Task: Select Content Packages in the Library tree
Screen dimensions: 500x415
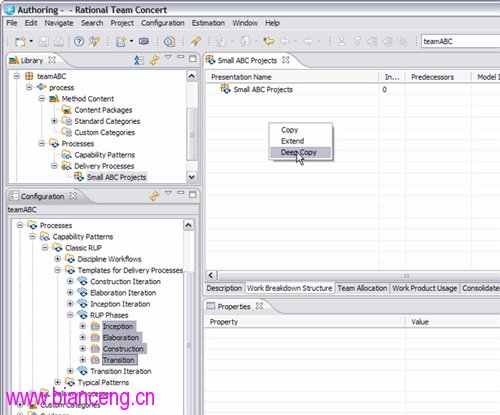Action: 103,110
